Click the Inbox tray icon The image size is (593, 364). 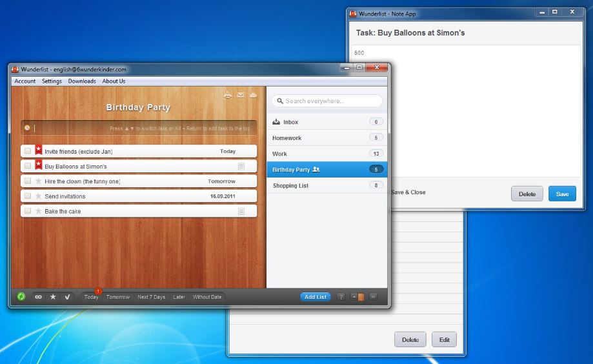[x=276, y=122]
